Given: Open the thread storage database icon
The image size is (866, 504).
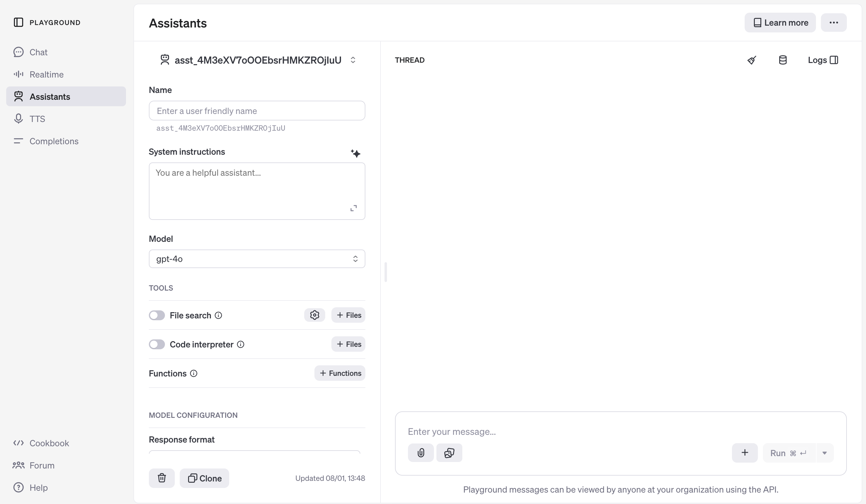Looking at the screenshot, I should (783, 60).
